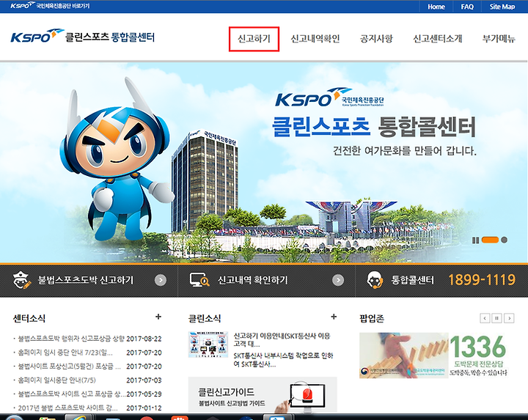Show next 팝업존 popup
The height and width of the screenshot is (420, 528).
point(509,318)
